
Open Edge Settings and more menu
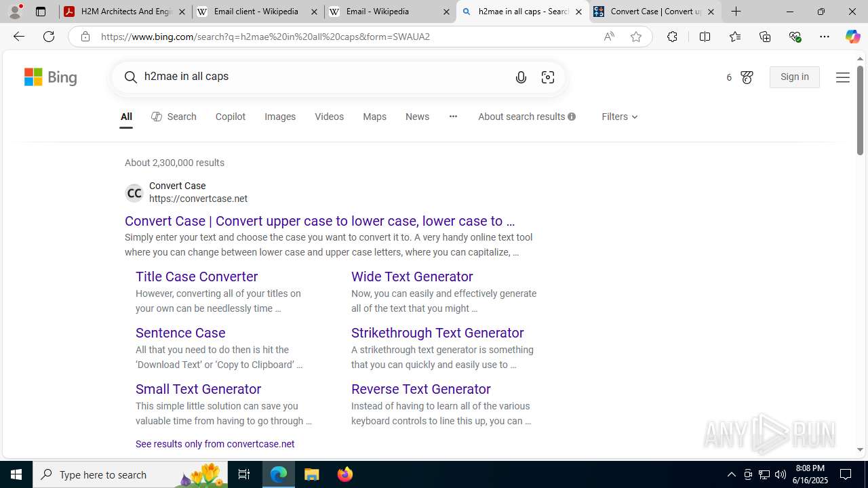(825, 37)
